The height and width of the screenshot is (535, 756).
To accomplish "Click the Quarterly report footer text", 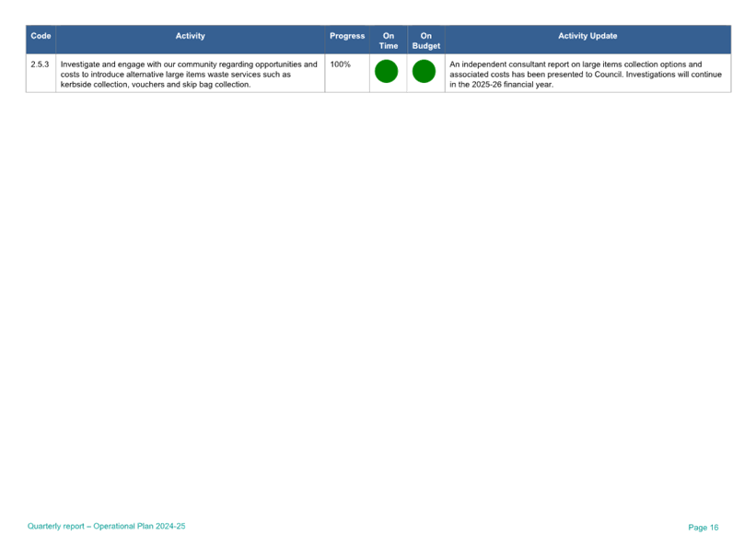I will (x=58, y=526).
